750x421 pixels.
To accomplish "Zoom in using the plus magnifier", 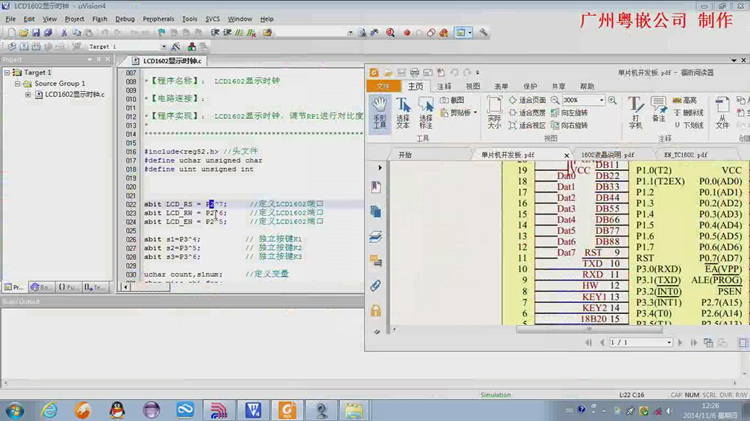I will [x=612, y=100].
